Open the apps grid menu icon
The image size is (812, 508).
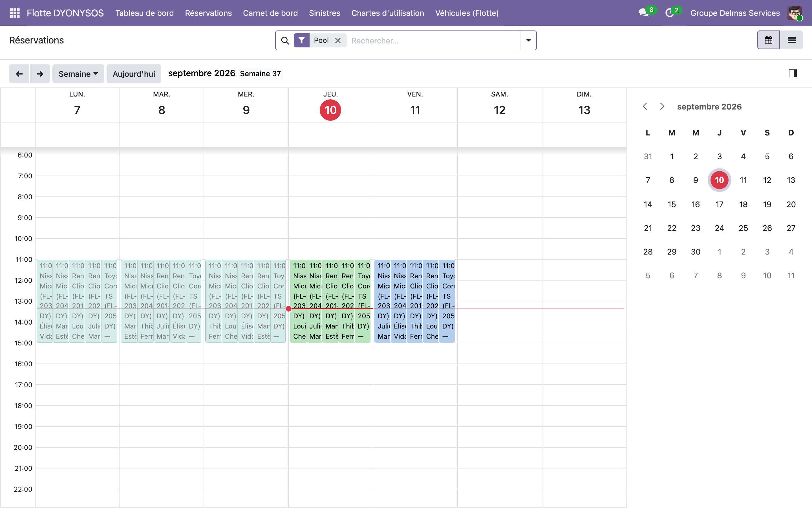[15, 13]
